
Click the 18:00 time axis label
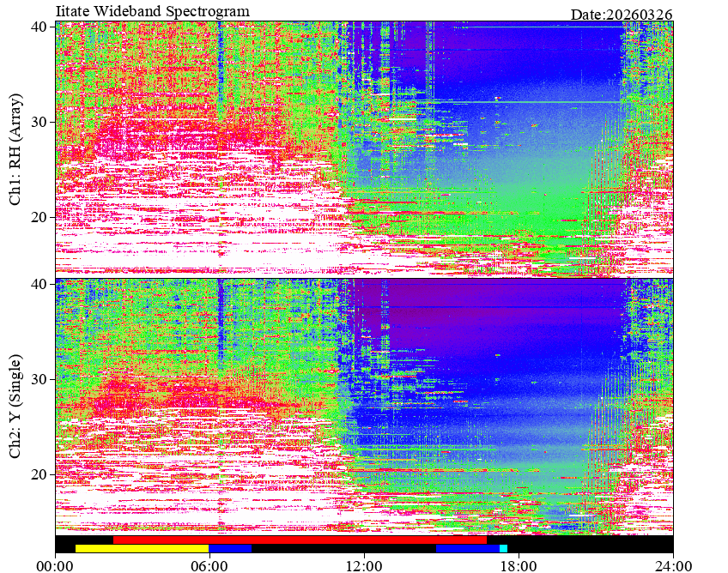(519, 566)
